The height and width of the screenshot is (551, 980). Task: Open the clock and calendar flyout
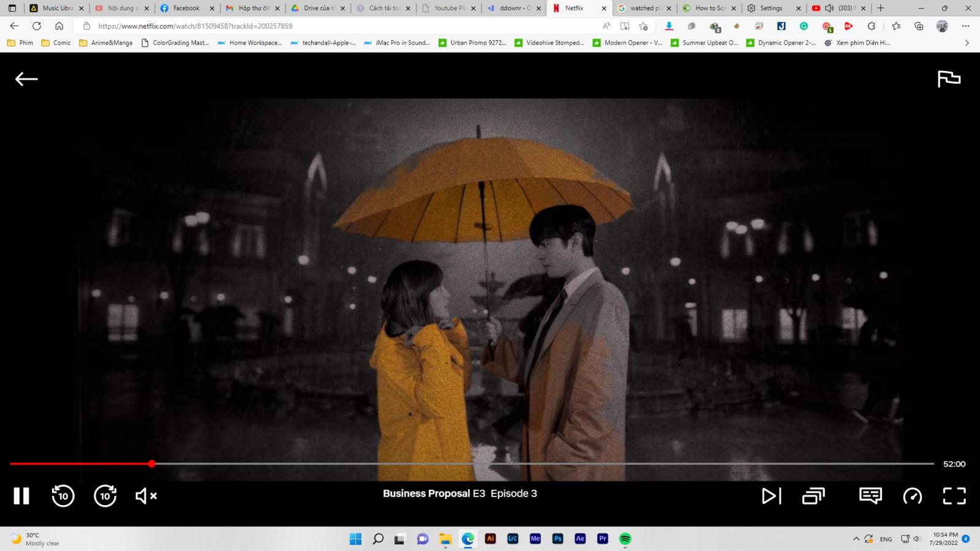pyautogui.click(x=945, y=539)
